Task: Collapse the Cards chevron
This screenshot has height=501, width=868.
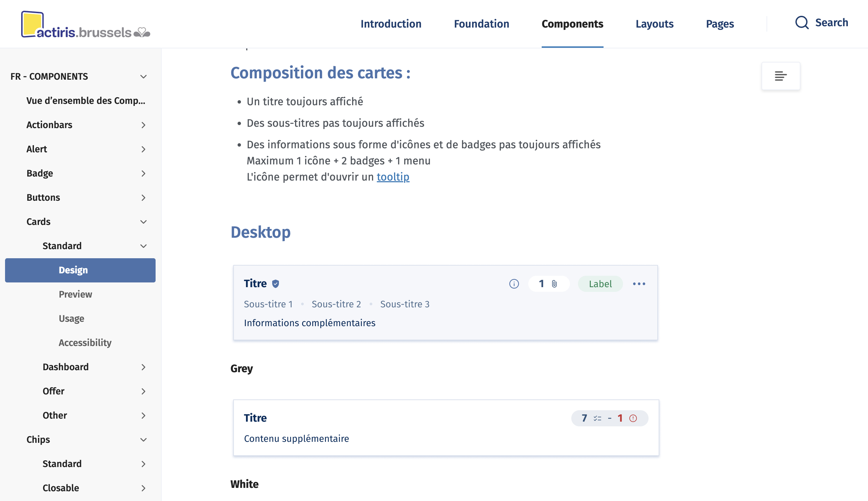Action: (143, 222)
